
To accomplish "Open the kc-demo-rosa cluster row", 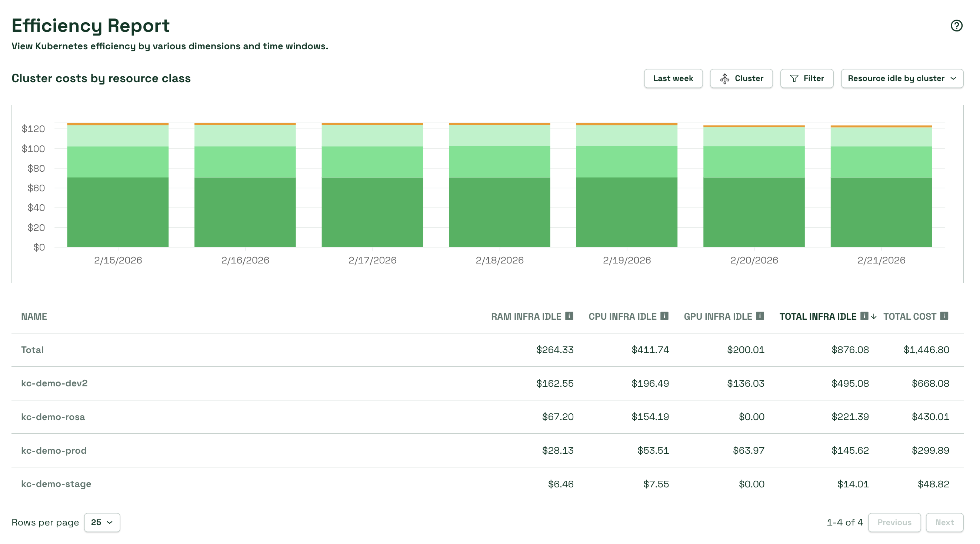I will click(53, 417).
